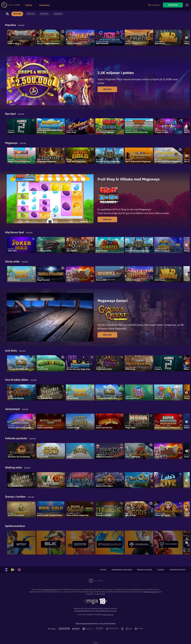
Task: Expand Köp Bonus Spel with Visa fler
Action: [29, 232]
